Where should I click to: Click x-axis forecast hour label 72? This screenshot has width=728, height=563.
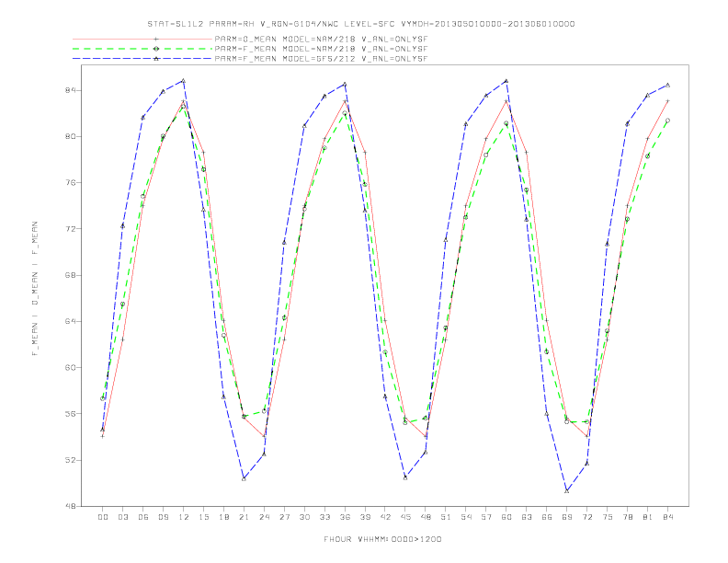(x=587, y=517)
